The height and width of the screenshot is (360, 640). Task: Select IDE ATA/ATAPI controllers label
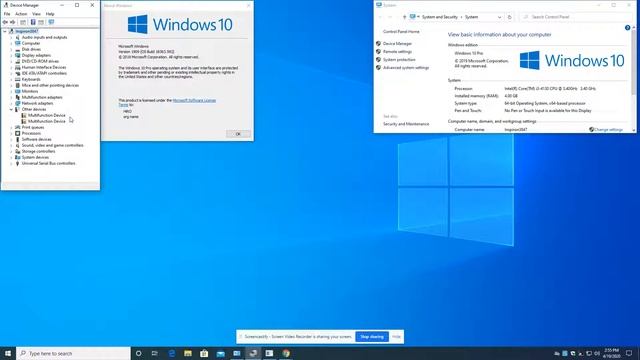point(44,73)
